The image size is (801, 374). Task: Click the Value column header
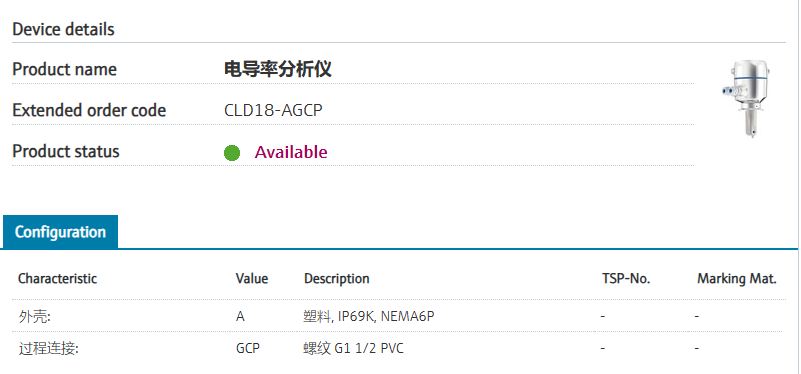tap(252, 279)
